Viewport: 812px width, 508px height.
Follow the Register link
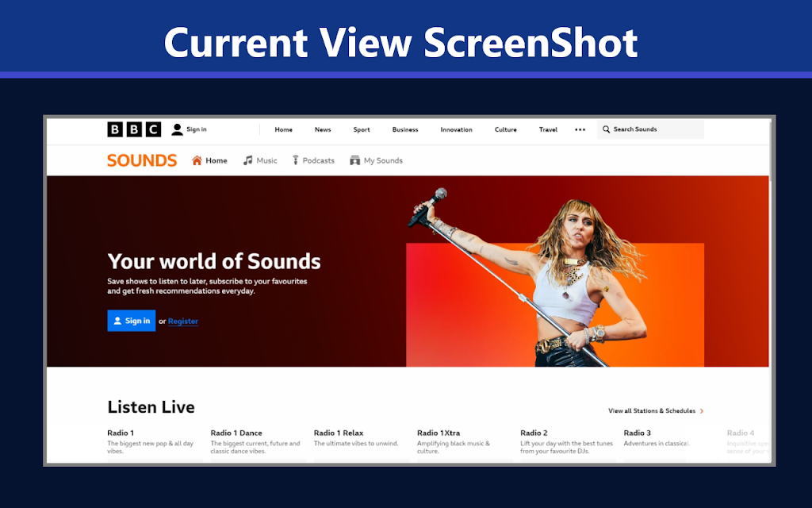[183, 321]
